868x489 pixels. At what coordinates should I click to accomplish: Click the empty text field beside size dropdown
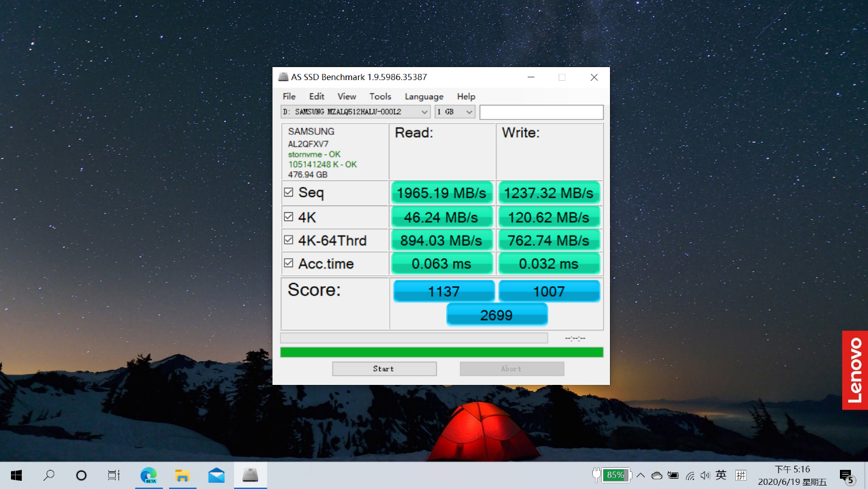pos(541,112)
